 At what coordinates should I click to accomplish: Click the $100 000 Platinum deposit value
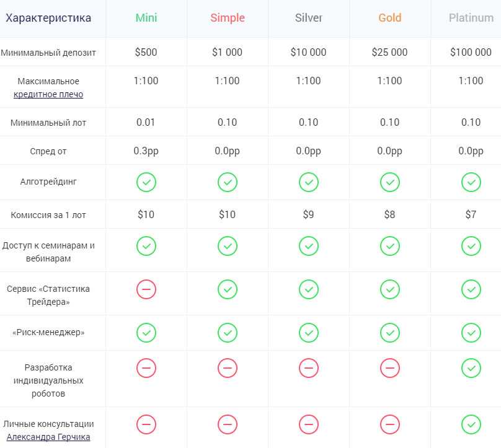(x=471, y=53)
